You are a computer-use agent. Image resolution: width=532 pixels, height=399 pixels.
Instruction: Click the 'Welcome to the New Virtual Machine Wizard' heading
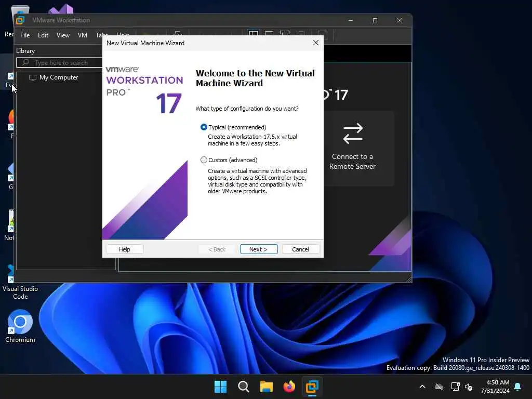coord(255,78)
